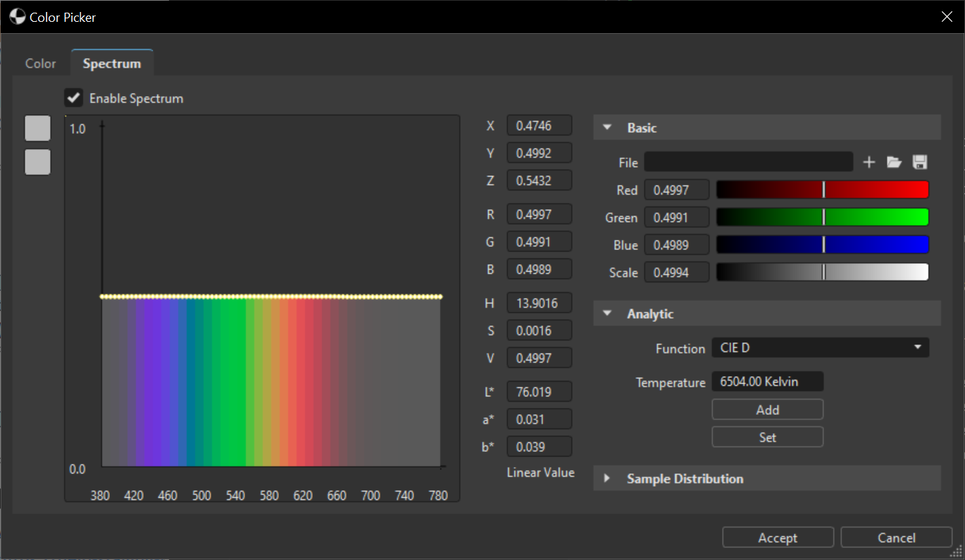Image resolution: width=965 pixels, height=560 pixels.
Task: Click the Y value field 0.4992
Action: coord(540,153)
